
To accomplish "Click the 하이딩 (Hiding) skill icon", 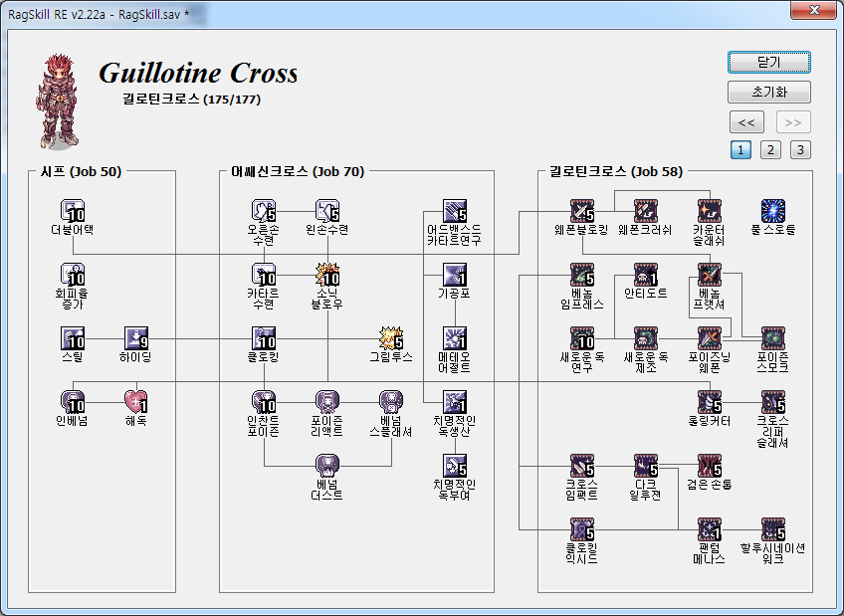I will tap(136, 338).
